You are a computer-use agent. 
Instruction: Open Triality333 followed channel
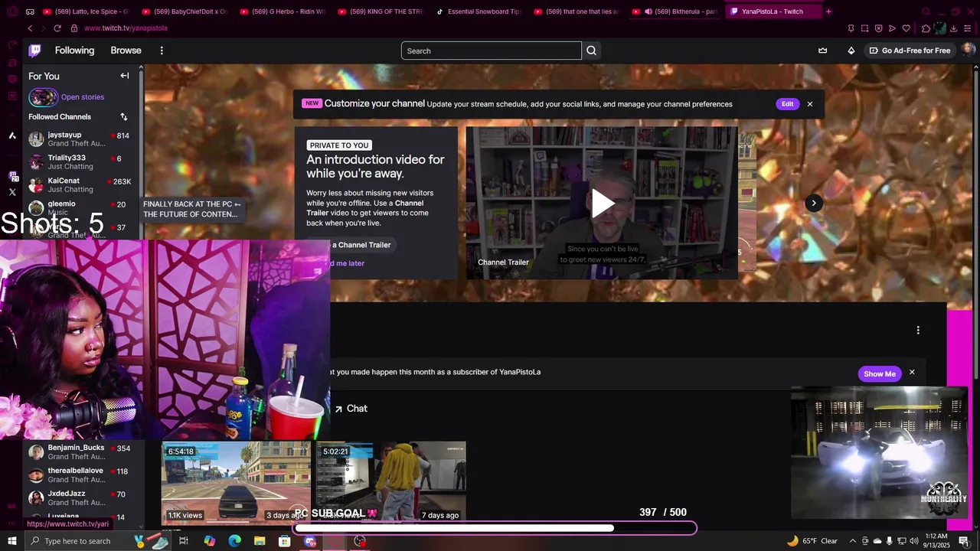tap(80, 162)
